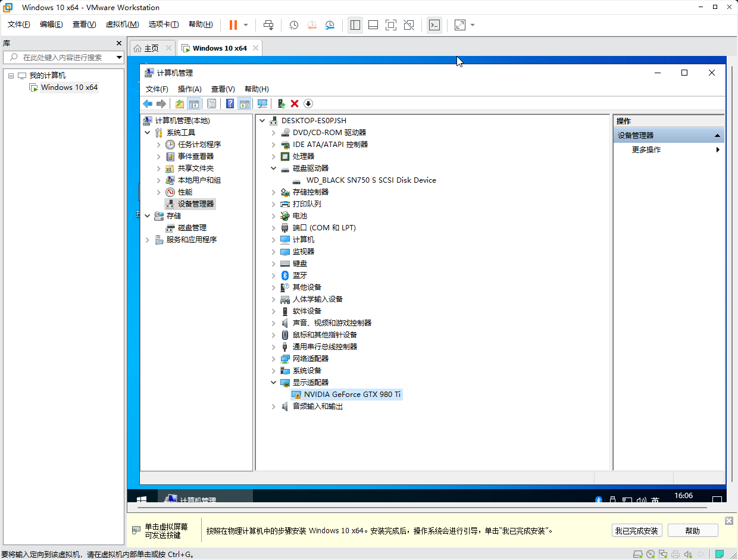Screen dimensions: 738x560
Task: Click the keyboard icon beside 键盘
Action: [285, 263]
